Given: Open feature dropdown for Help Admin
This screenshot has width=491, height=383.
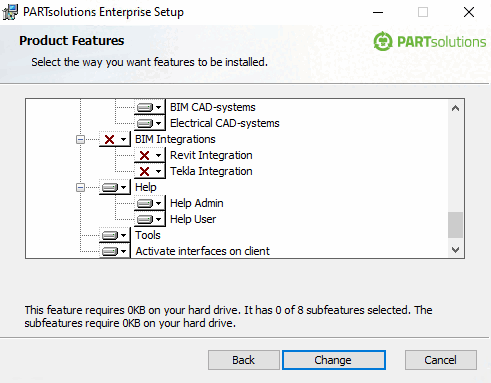Looking at the screenshot, I should (x=149, y=203).
